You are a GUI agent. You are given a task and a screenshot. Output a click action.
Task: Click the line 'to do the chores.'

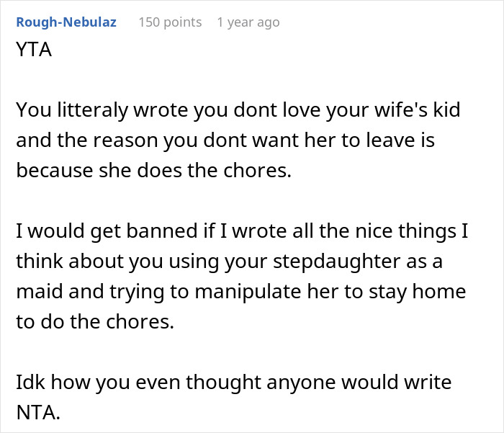pyautogui.click(x=95, y=321)
